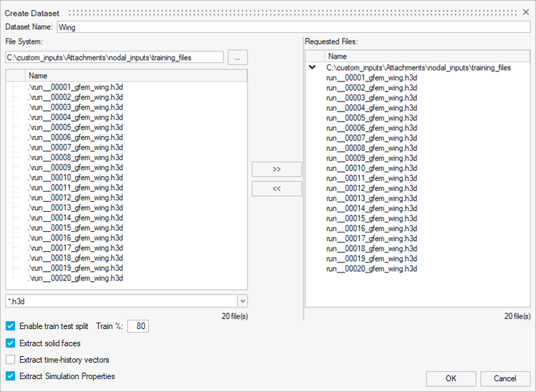Click the browse folder button (...)
This screenshot has width=536, height=392.
(238, 57)
